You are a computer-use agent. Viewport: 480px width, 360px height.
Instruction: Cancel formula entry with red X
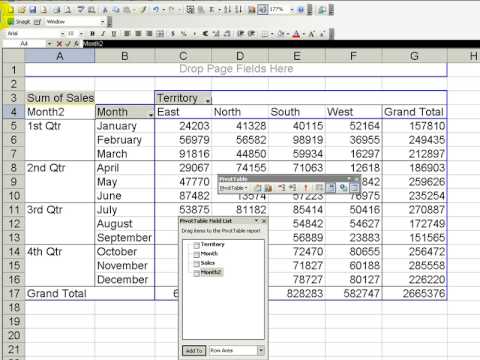(60, 44)
